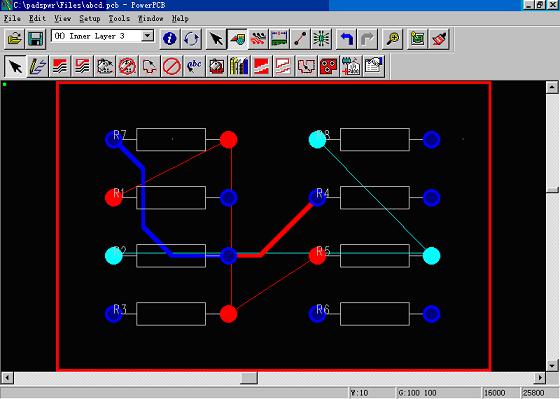Select the abc text tool icon
Image resolution: width=560 pixels, height=399 pixels.
pyautogui.click(x=194, y=66)
